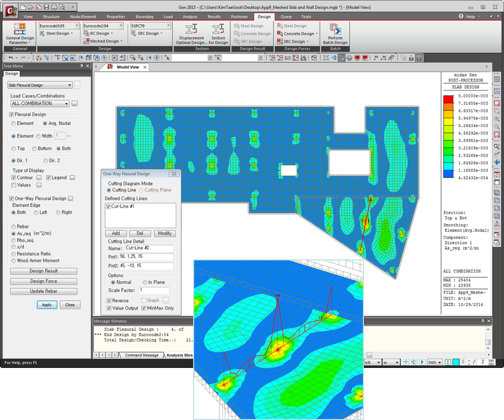Click the Design Force button

[x=44, y=281]
